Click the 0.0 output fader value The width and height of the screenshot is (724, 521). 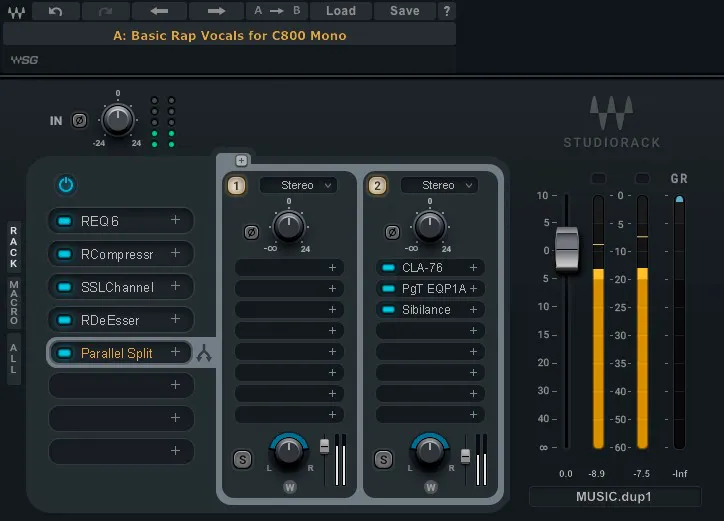tap(566, 474)
